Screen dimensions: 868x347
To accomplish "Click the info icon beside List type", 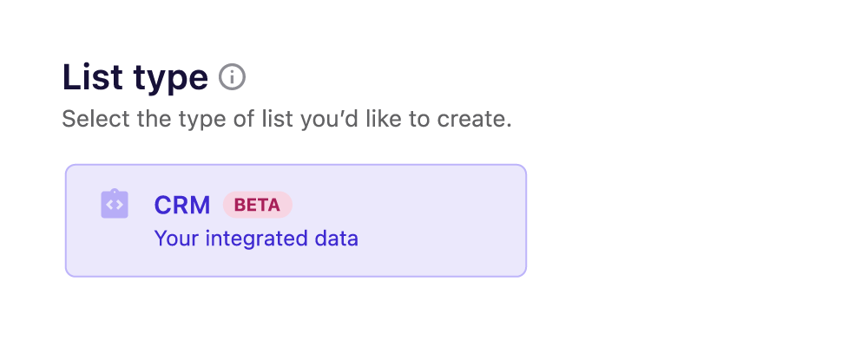I will tap(232, 77).
